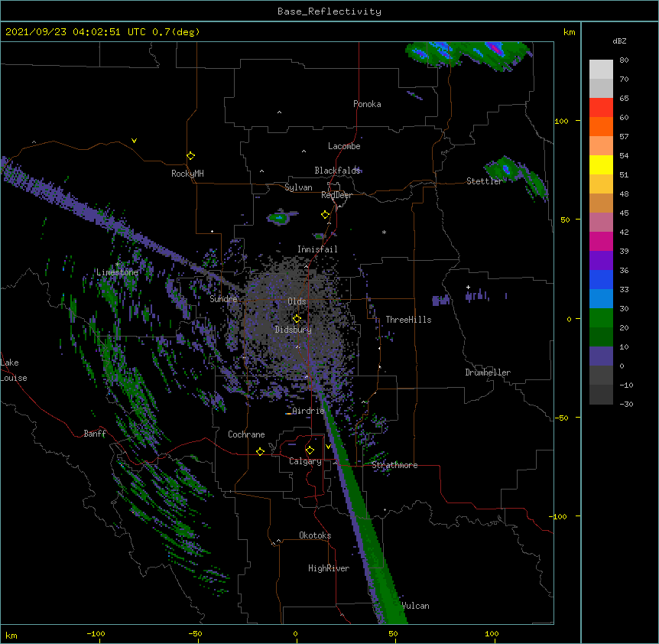Click the RockyMH label
The image size is (659, 644).
point(187,174)
